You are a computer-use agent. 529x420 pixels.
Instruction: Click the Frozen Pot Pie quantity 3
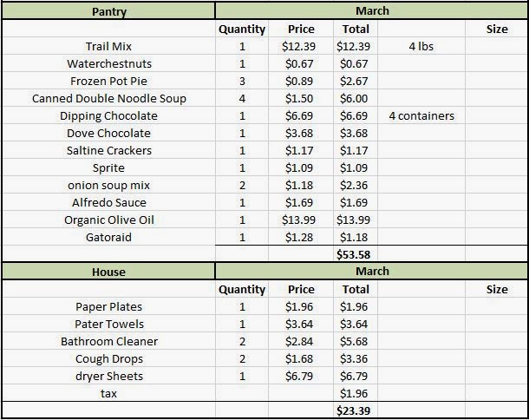tap(242, 81)
